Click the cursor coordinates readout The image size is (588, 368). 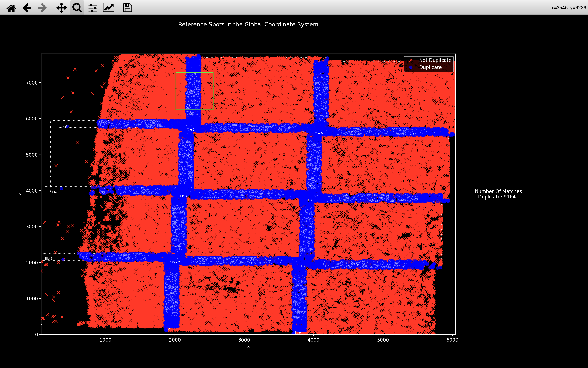[x=569, y=8]
